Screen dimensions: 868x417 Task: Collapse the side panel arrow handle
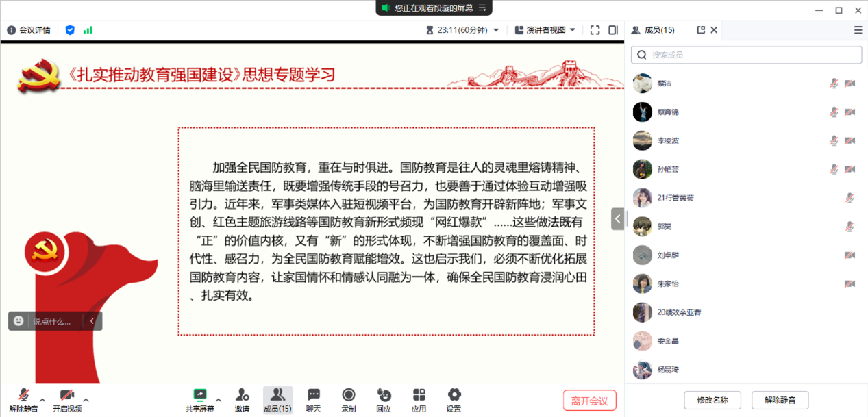(617, 219)
